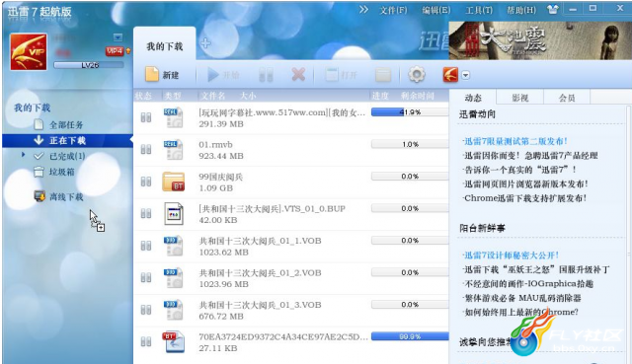Switch to the 会员 tab

point(567,98)
